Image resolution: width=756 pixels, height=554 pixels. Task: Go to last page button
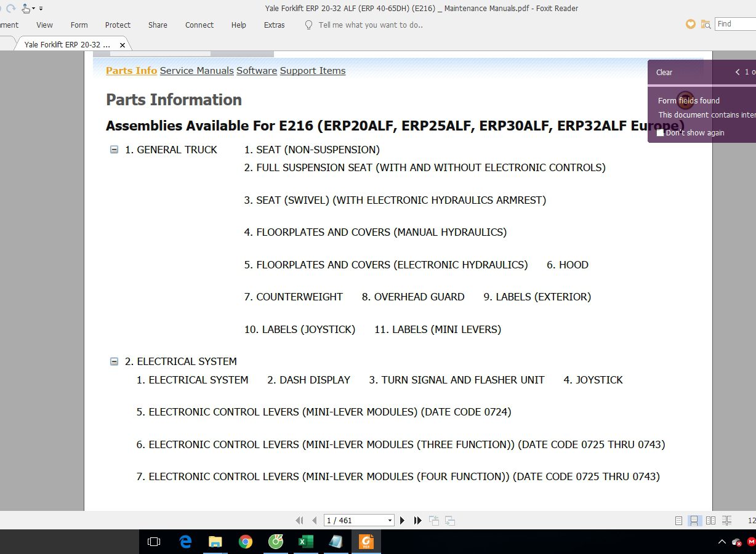tap(418, 521)
